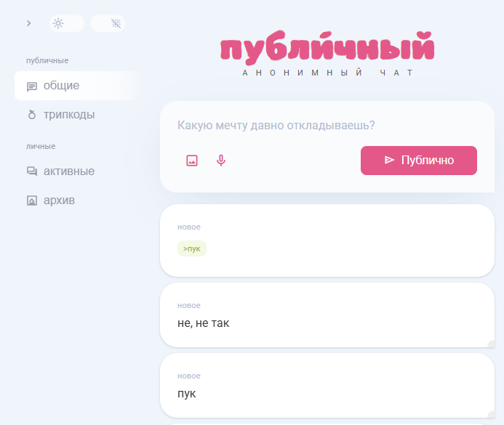Open the общие public chats section
Image resolution: width=504 pixels, height=425 pixels.
(x=79, y=86)
